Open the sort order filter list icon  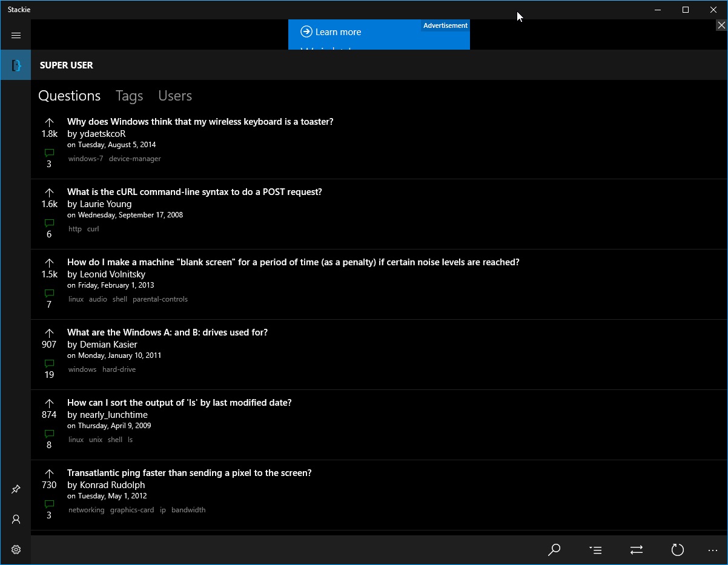[x=595, y=550]
